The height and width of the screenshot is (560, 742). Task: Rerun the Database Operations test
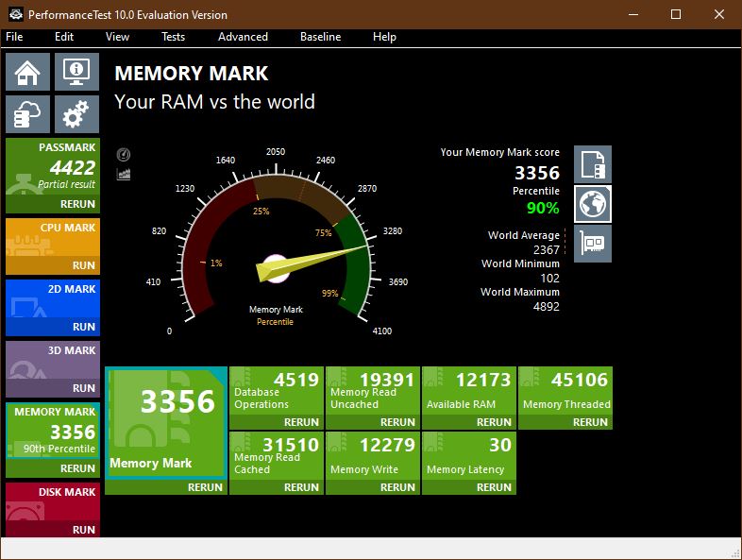pos(277,422)
